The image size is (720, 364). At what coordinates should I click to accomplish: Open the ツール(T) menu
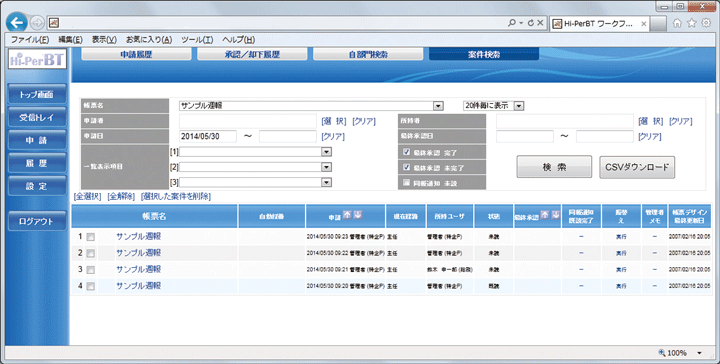[197, 40]
